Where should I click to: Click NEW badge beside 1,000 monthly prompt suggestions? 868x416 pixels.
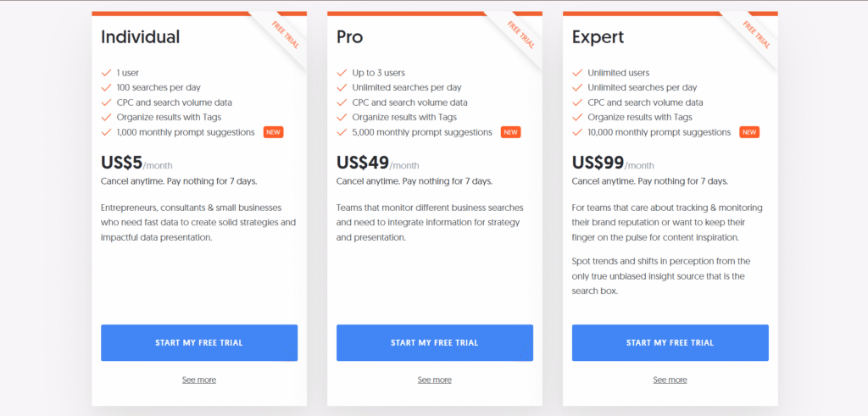273,132
